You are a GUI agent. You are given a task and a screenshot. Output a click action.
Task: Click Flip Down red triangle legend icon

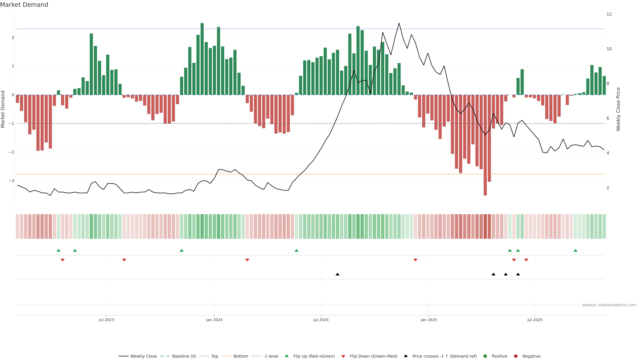pyautogui.click(x=343, y=356)
